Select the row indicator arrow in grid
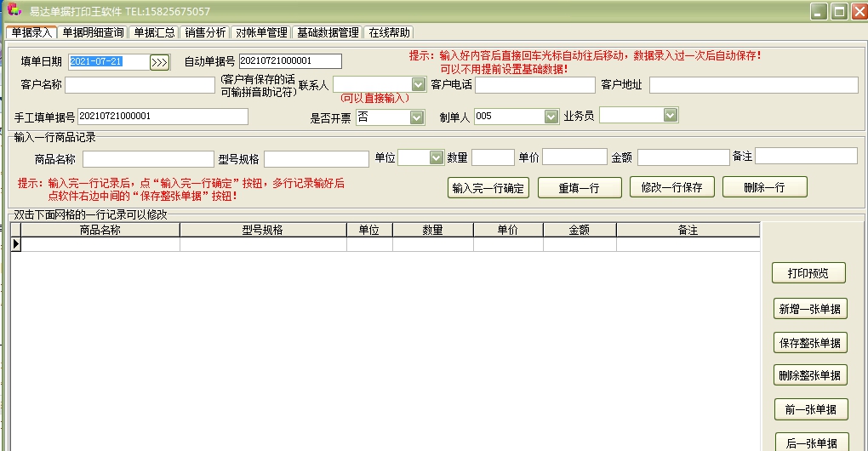868x451 pixels. point(15,243)
